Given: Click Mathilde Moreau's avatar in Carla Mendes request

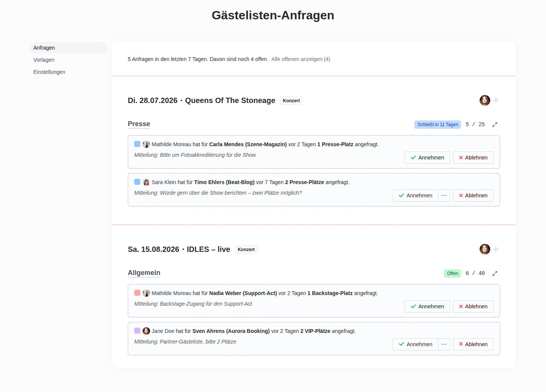Looking at the screenshot, I should (x=146, y=144).
